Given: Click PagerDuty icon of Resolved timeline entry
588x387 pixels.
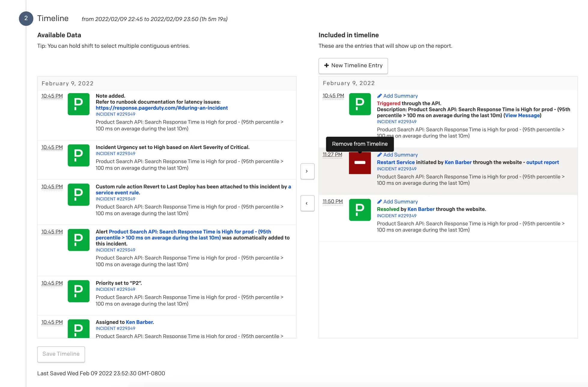Looking at the screenshot, I should click(x=360, y=210).
